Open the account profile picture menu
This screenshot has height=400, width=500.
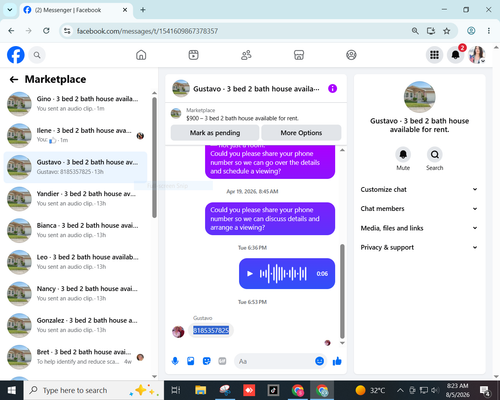[477, 55]
